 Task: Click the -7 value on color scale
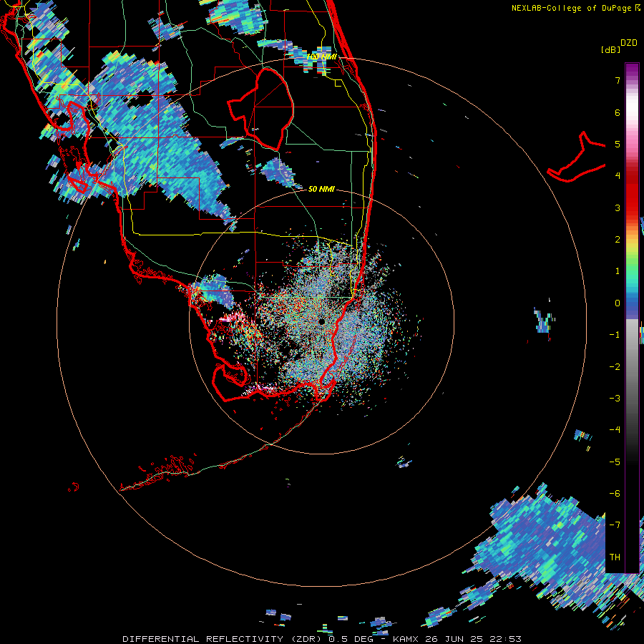click(x=615, y=525)
